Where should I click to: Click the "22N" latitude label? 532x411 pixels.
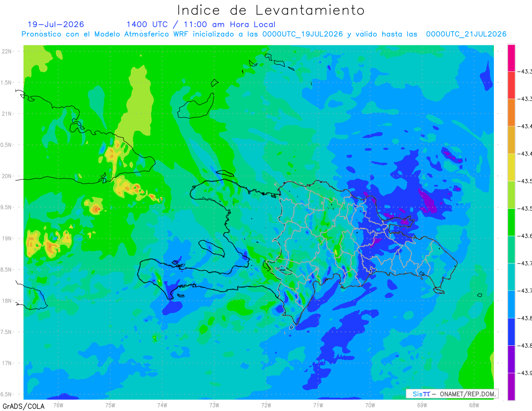tap(7, 51)
